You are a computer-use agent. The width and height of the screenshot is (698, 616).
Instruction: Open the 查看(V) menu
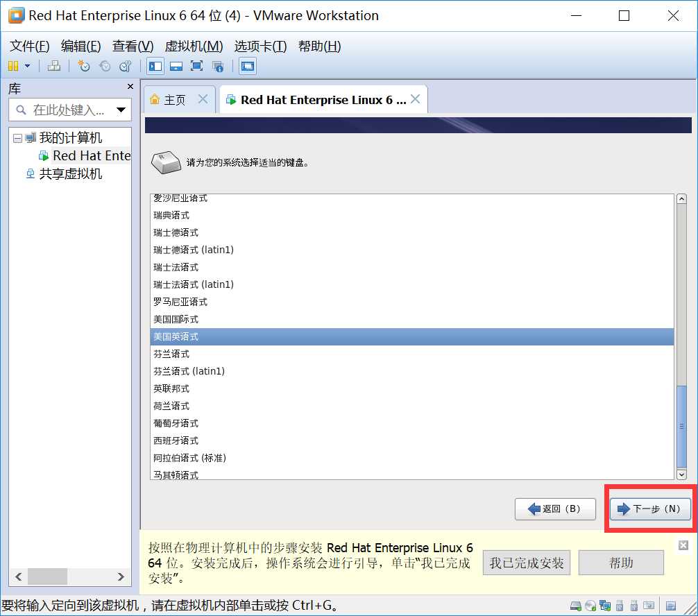[133, 46]
